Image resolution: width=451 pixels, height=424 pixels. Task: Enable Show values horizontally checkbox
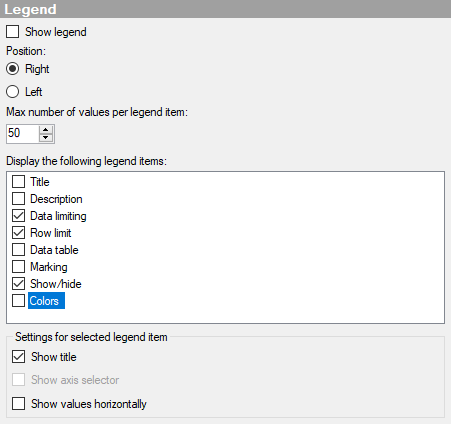point(18,404)
